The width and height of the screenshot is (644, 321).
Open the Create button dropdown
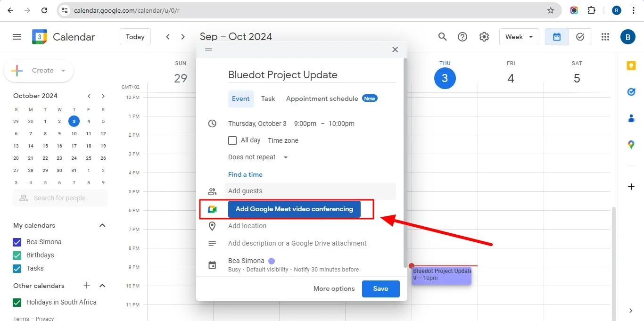tap(63, 71)
